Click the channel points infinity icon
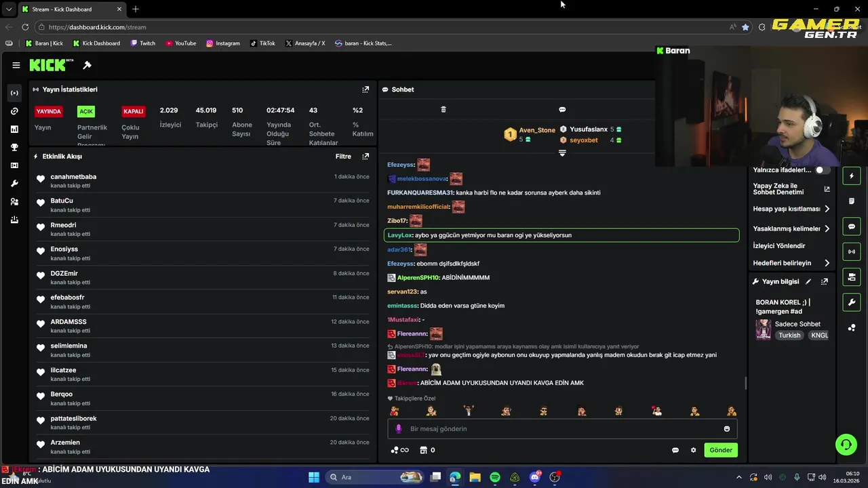 [400, 450]
